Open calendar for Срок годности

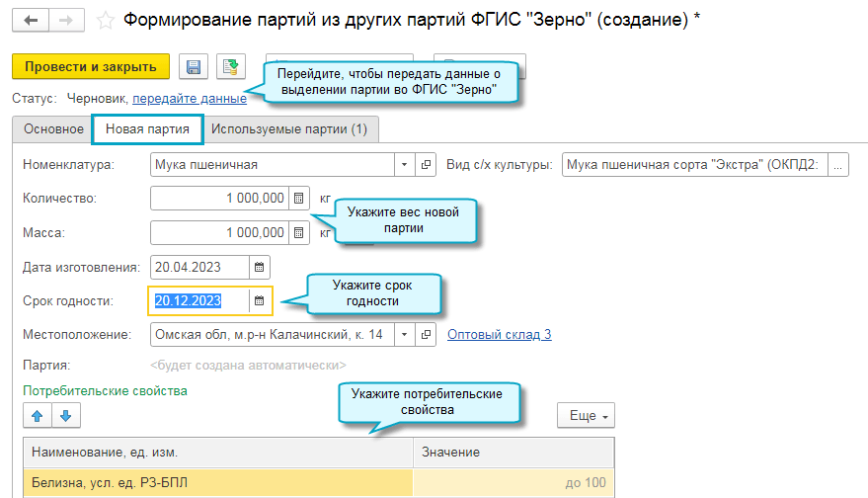click(260, 300)
